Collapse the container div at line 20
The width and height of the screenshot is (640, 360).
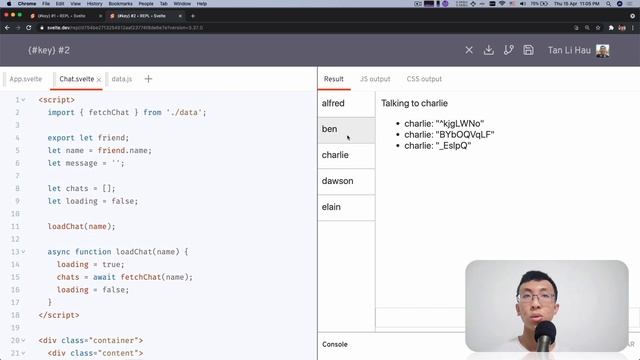23,340
